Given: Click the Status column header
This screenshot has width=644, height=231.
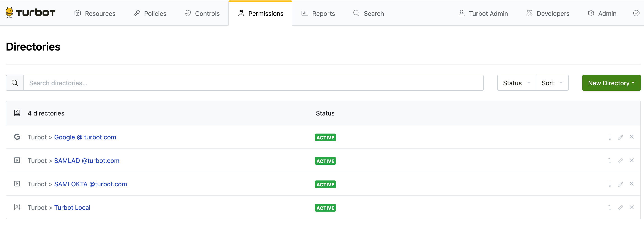Looking at the screenshot, I should (325, 113).
